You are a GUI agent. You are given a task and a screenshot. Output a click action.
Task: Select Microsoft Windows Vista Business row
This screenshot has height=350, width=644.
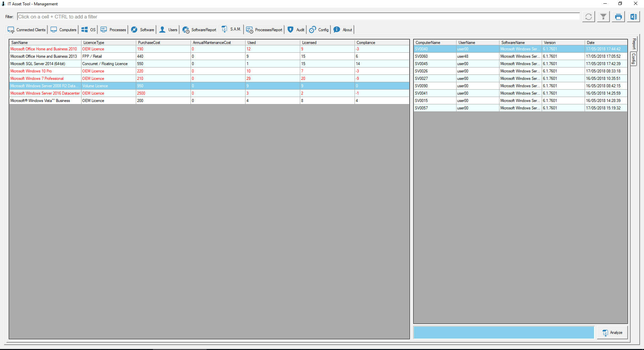[x=209, y=101]
